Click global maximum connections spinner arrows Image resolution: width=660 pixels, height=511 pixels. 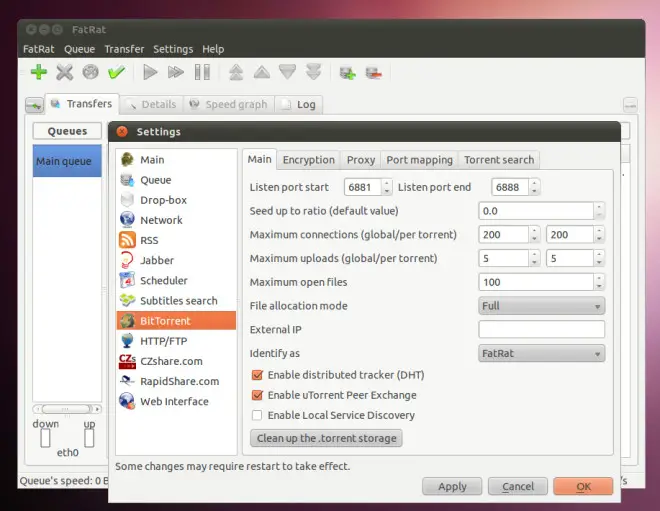(535, 234)
